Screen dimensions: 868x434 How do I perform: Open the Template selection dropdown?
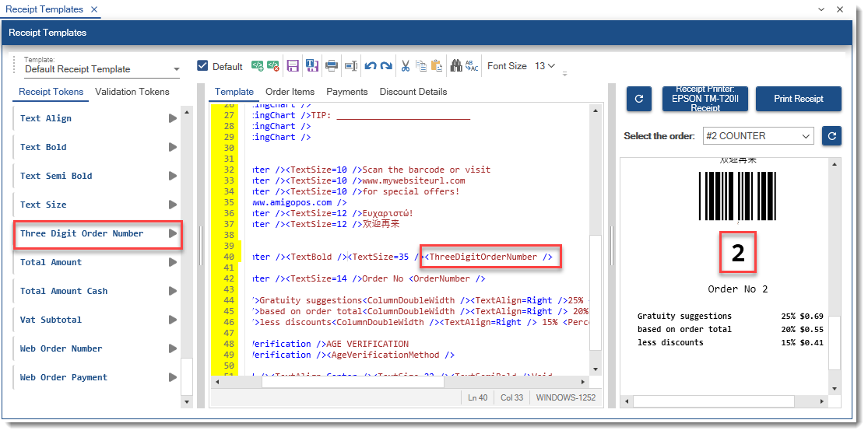coord(177,69)
